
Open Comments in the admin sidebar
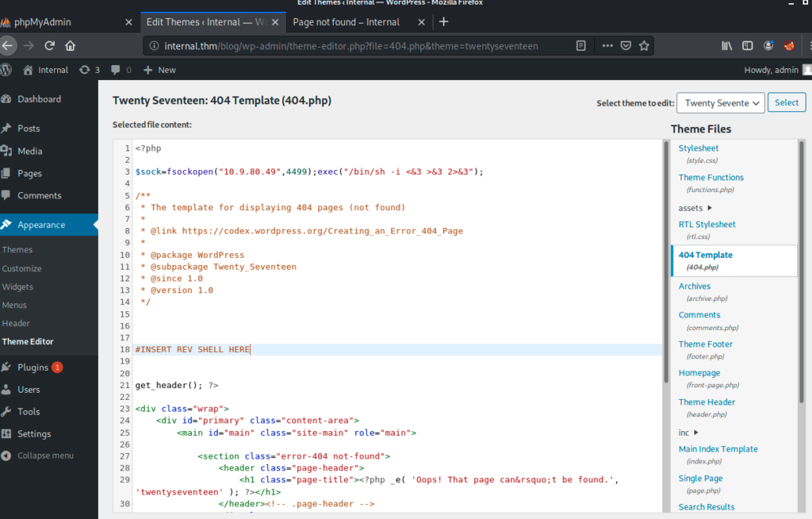39,195
